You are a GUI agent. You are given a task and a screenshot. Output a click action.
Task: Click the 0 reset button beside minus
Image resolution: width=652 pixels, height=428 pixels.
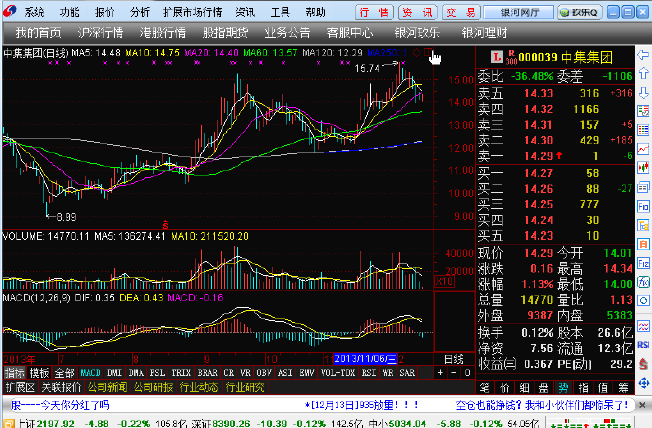point(467,373)
